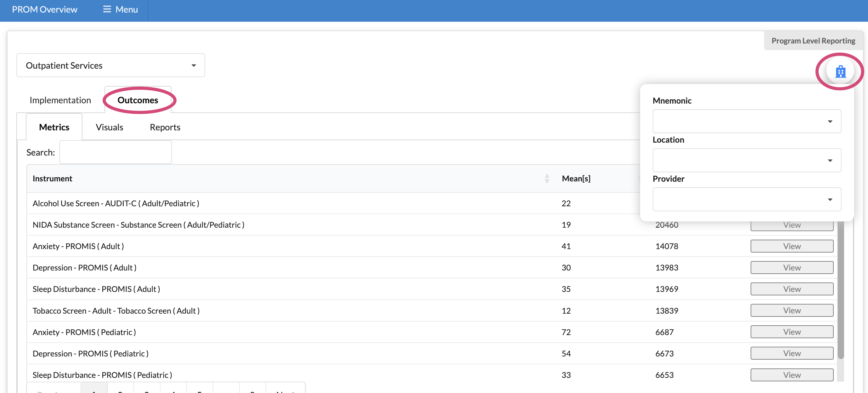Screen dimensions: 868x393
Task: Click the PROM Overview title link
Action: [x=44, y=9]
